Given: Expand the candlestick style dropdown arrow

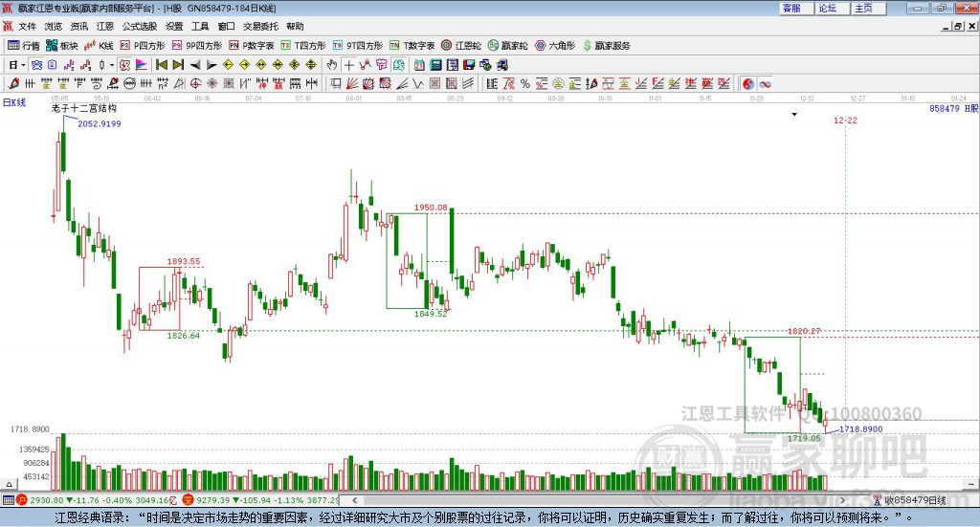Looking at the screenshot, I should point(112,65).
